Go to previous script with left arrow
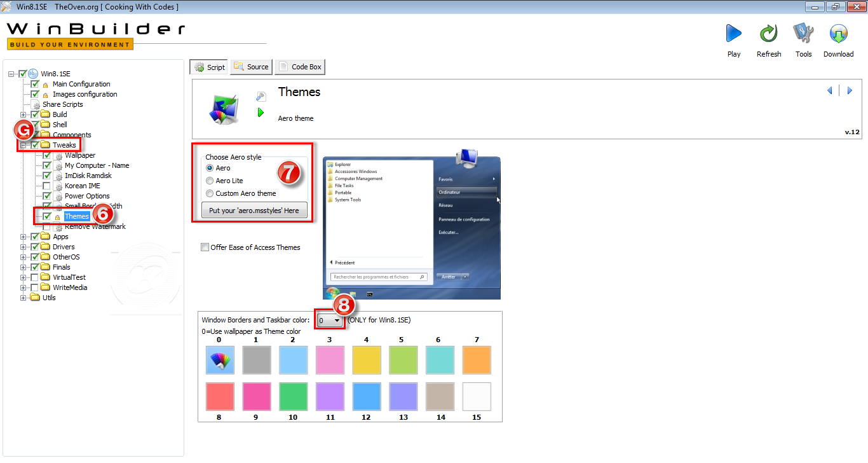The width and height of the screenshot is (868, 463). 829,91
